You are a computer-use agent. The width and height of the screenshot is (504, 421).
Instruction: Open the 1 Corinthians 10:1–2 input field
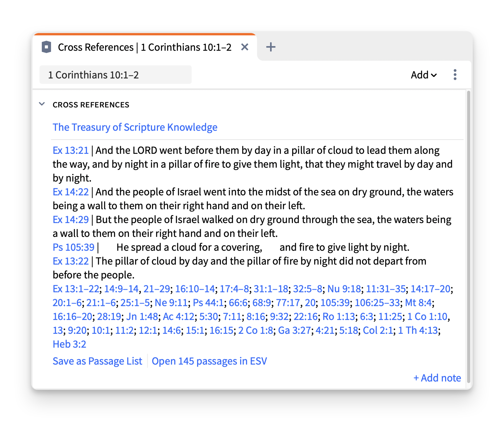pyautogui.click(x=116, y=75)
